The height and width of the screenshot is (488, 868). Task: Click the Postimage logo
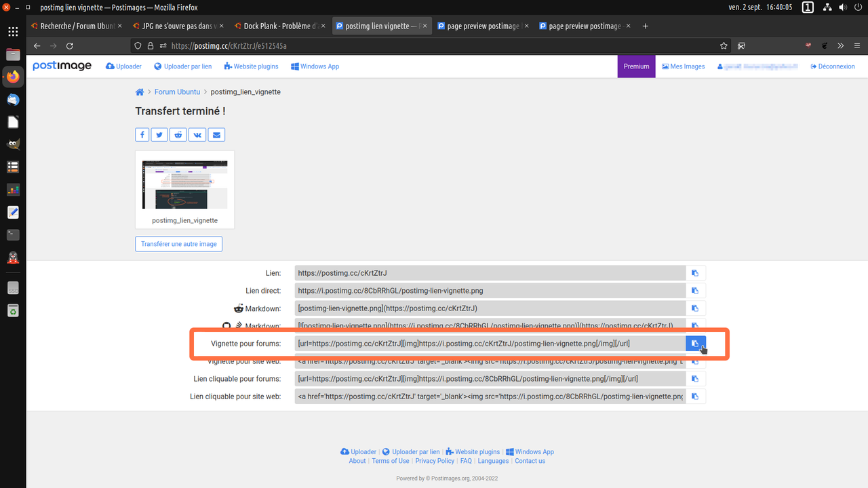click(x=62, y=66)
